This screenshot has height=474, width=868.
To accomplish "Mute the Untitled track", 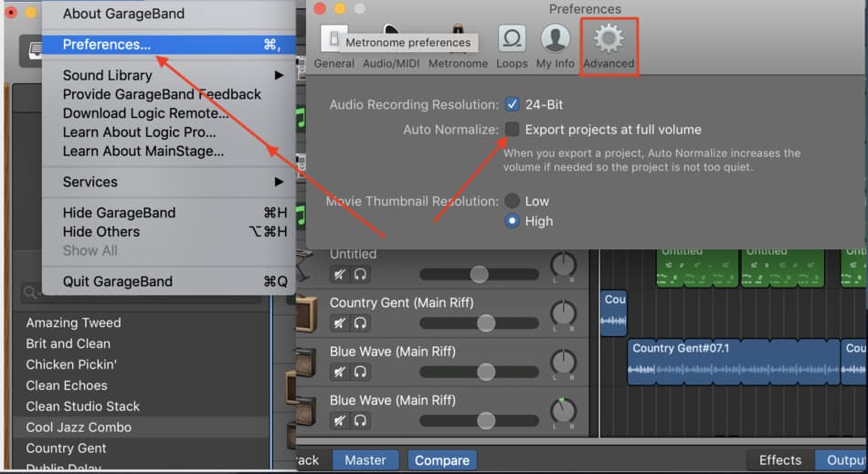I will (339, 274).
